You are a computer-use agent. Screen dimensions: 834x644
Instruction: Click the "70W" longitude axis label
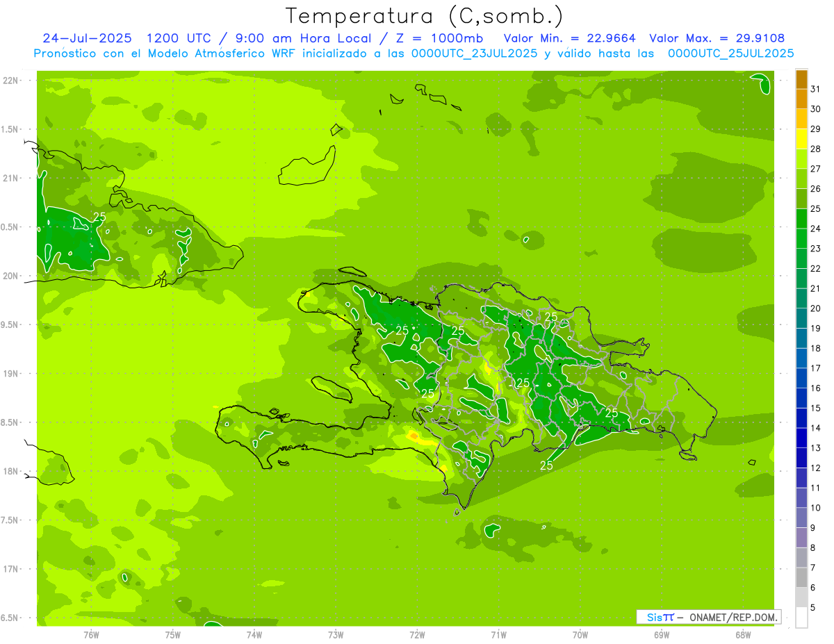pyautogui.click(x=580, y=635)
